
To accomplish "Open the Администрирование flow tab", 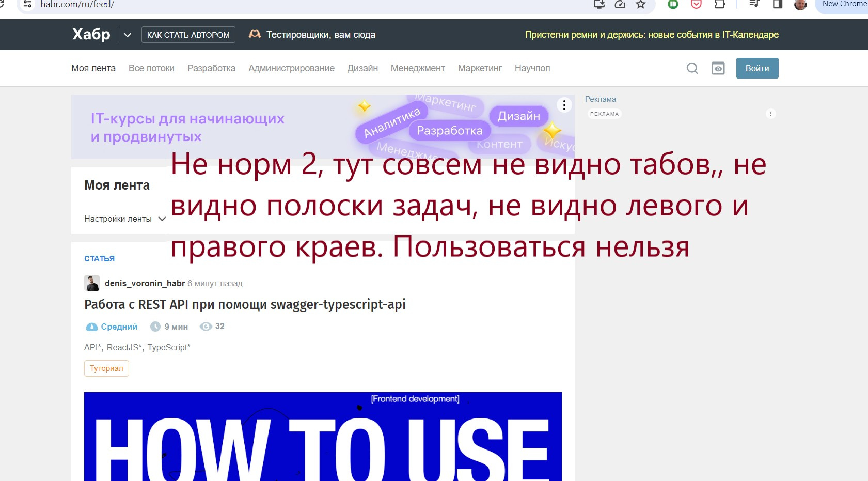I will (291, 68).
